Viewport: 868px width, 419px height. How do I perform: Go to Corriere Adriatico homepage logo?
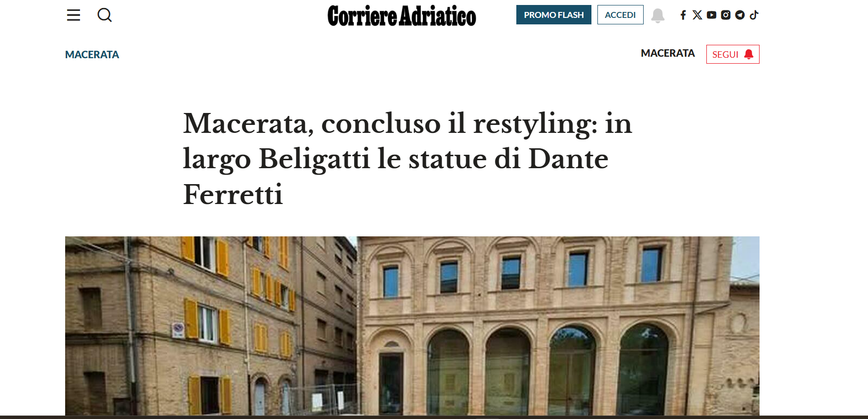(401, 15)
